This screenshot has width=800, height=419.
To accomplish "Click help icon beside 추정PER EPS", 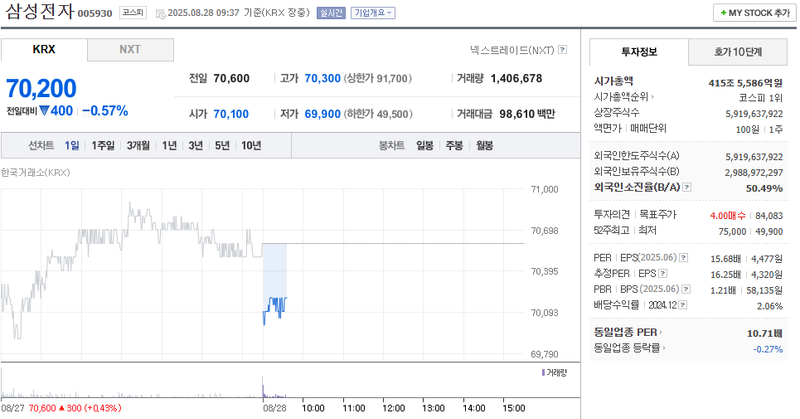I will pos(662,274).
